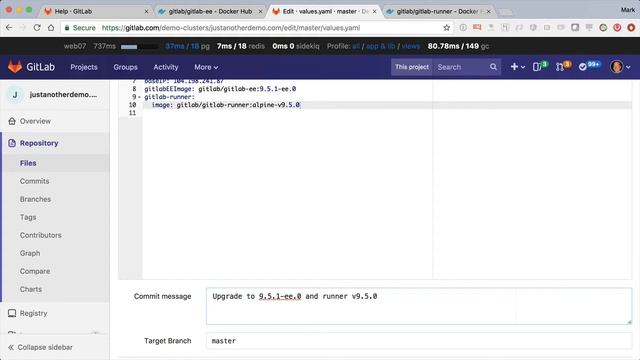640x360 pixels.
Task: Click the This project search scope
Action: click(411, 67)
